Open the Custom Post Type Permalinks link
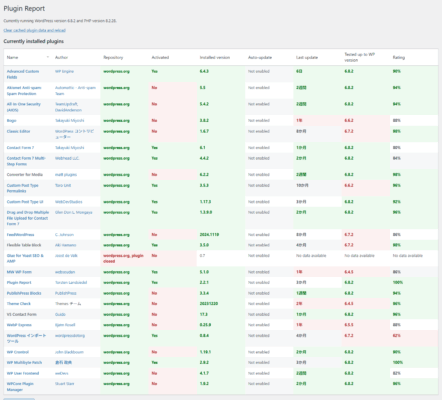This screenshot has height=400, width=442. 22,188
